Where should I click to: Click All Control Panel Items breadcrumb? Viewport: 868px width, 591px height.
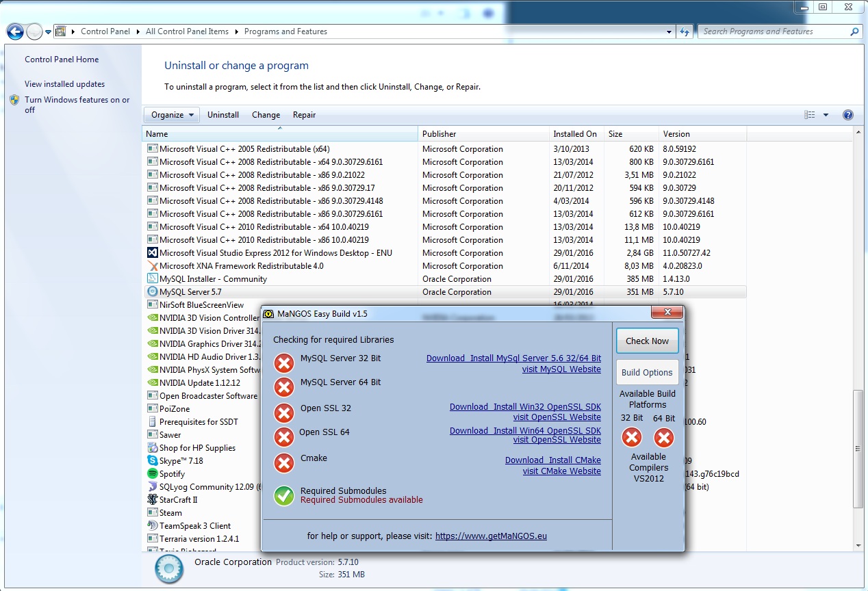click(187, 31)
